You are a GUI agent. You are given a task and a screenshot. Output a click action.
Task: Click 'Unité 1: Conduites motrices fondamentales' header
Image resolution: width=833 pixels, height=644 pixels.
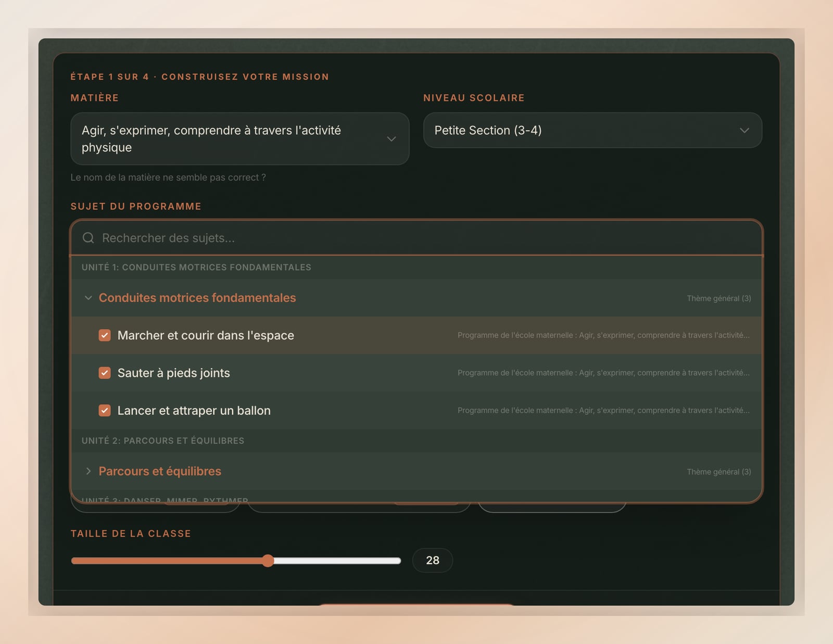coord(196,267)
